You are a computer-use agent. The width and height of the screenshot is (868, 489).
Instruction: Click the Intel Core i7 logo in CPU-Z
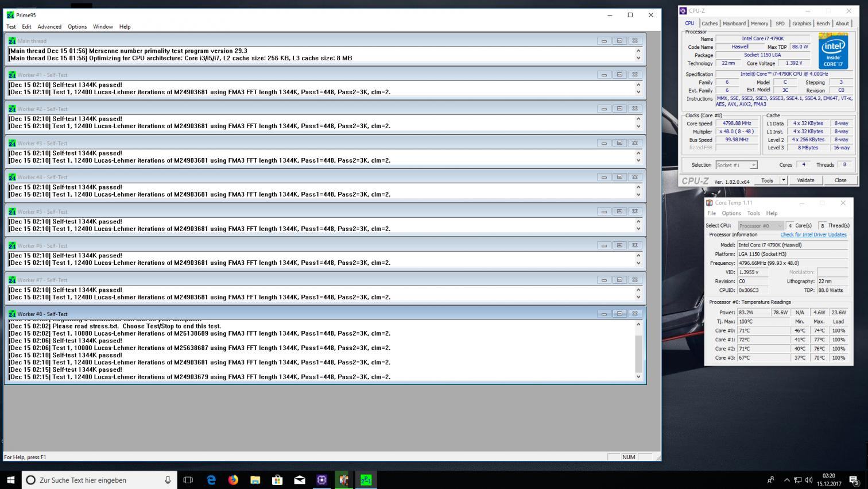(833, 51)
